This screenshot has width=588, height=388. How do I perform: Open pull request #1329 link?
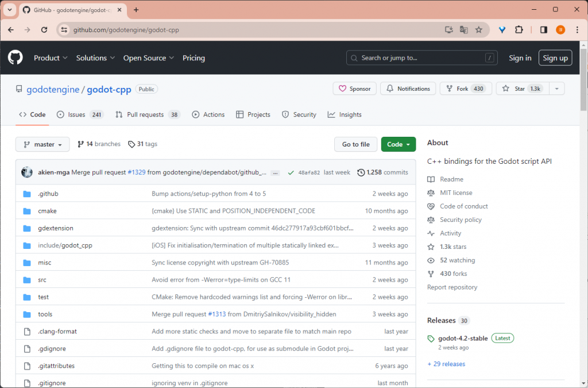click(x=137, y=172)
